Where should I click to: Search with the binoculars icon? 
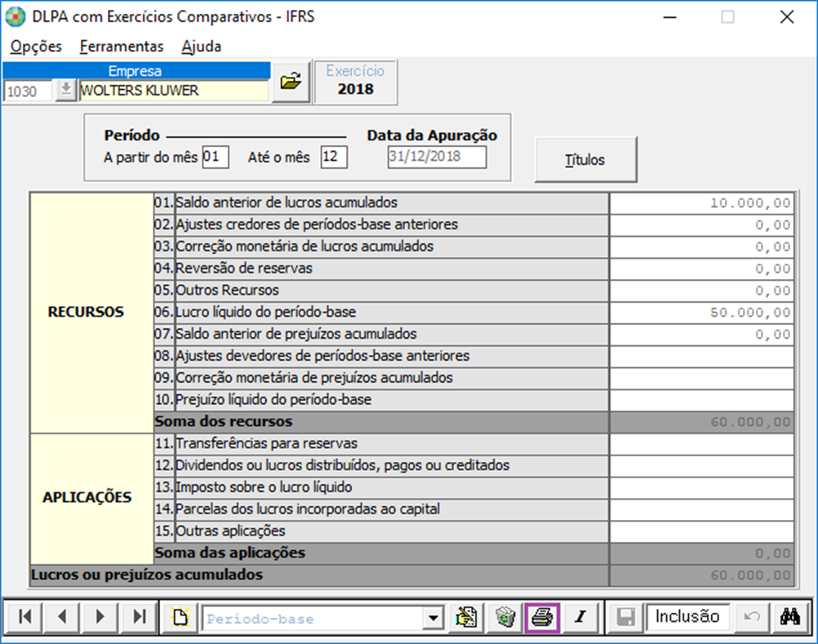click(x=789, y=617)
